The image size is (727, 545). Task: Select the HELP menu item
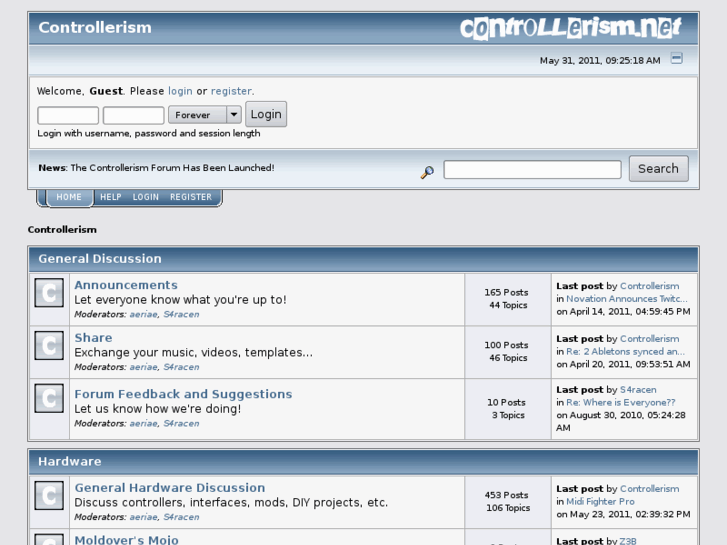[x=111, y=197]
